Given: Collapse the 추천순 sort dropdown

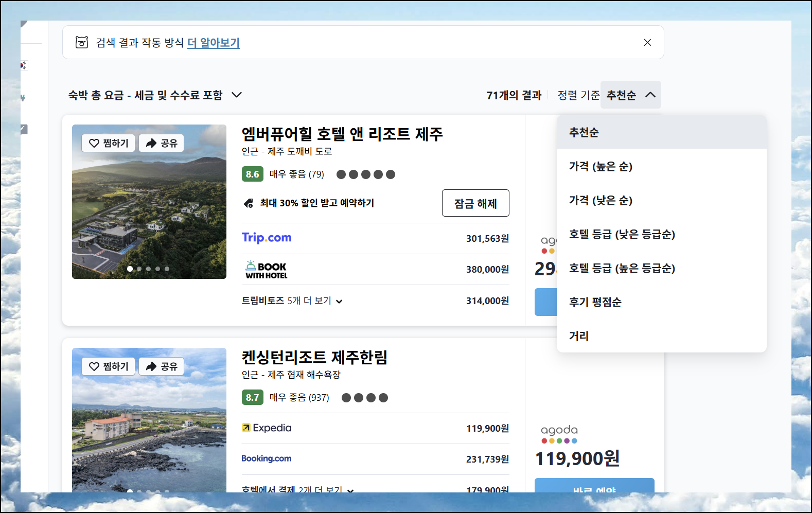Looking at the screenshot, I should [631, 95].
